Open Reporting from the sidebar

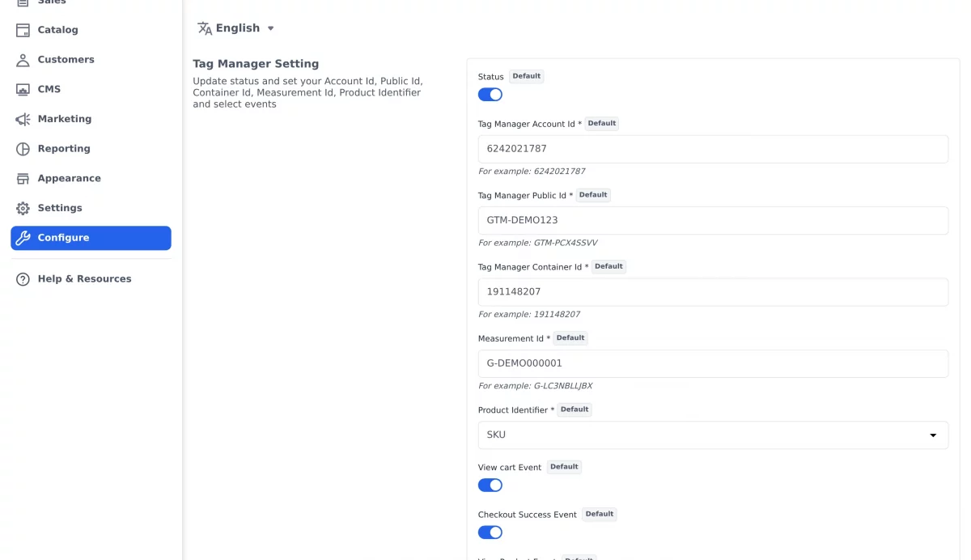tap(91, 149)
